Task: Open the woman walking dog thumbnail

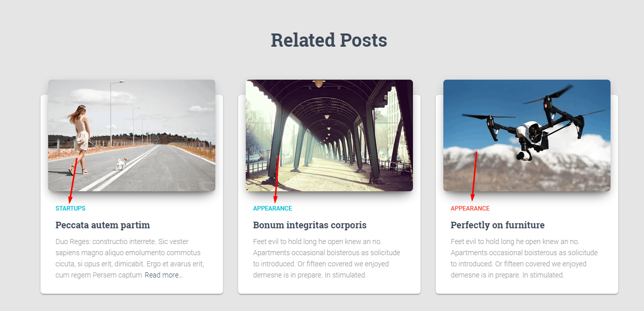Action: tap(132, 135)
